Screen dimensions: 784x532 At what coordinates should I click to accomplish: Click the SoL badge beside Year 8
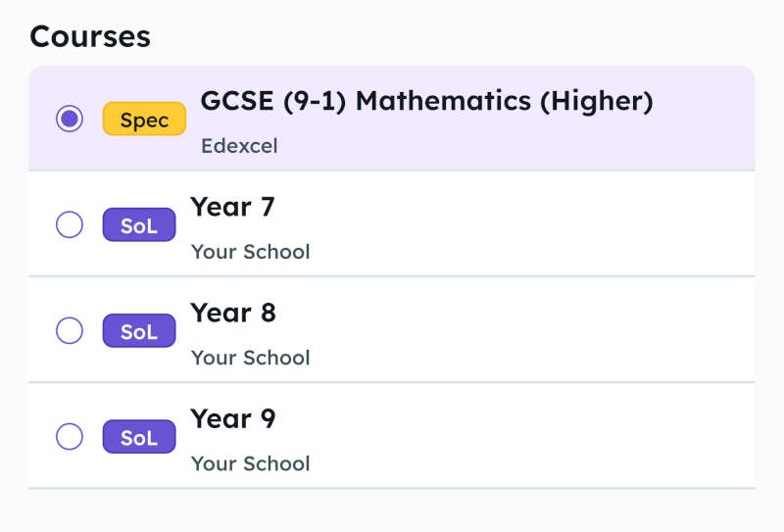click(x=139, y=331)
